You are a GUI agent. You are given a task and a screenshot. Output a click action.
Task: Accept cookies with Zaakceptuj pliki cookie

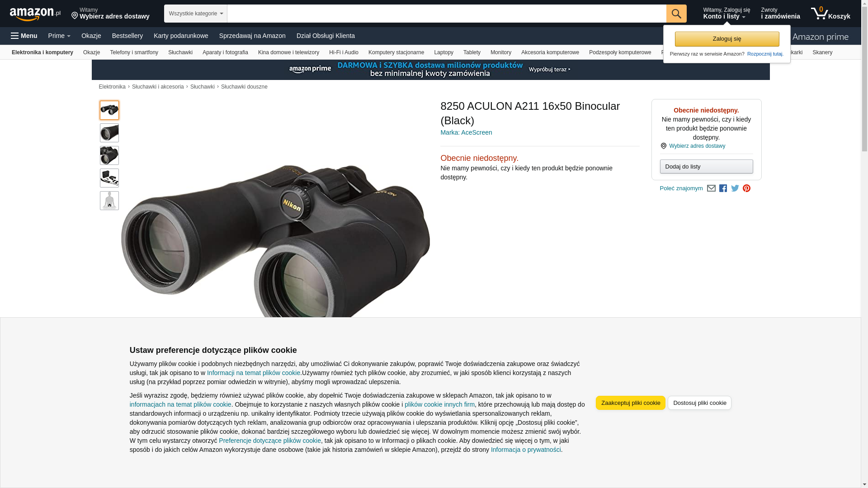[x=631, y=403]
